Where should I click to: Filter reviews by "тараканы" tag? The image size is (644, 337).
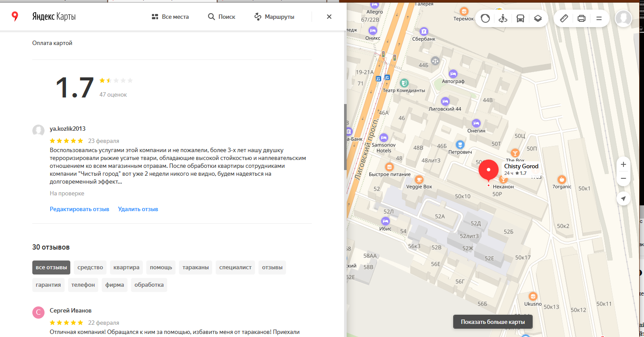(x=196, y=267)
